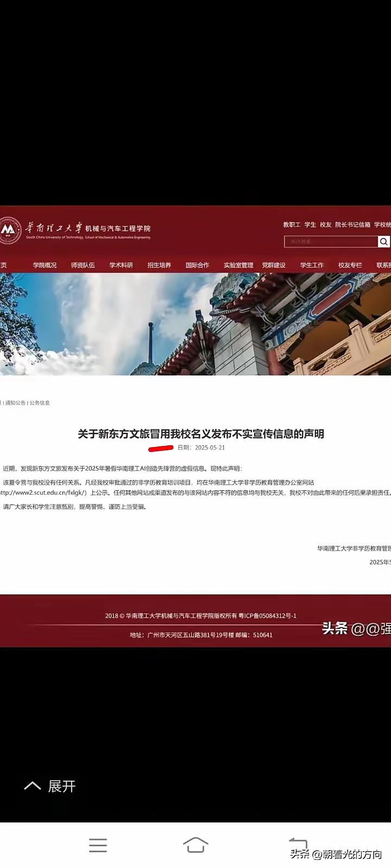Click the line 请广大家长和学生注意甄别
Screen dimensions: 391x868
75,507
